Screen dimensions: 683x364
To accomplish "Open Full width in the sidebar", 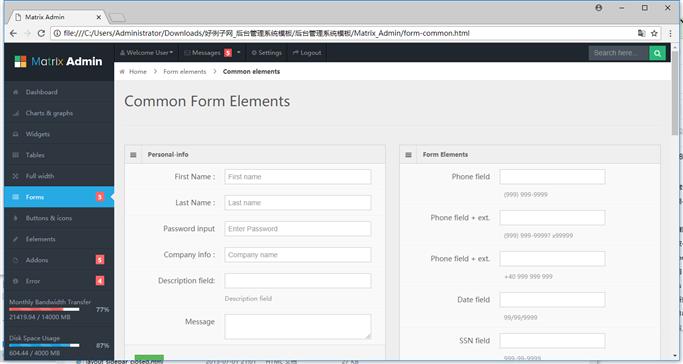I will (59, 176).
